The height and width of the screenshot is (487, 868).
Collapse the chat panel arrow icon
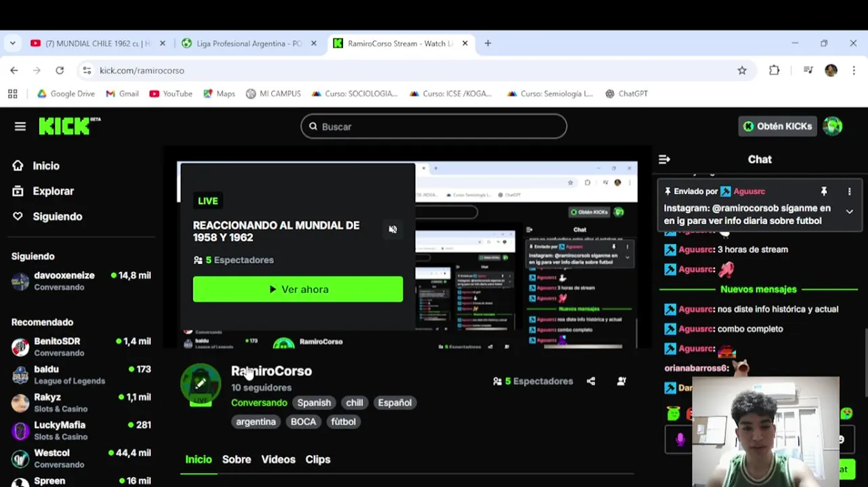click(664, 160)
